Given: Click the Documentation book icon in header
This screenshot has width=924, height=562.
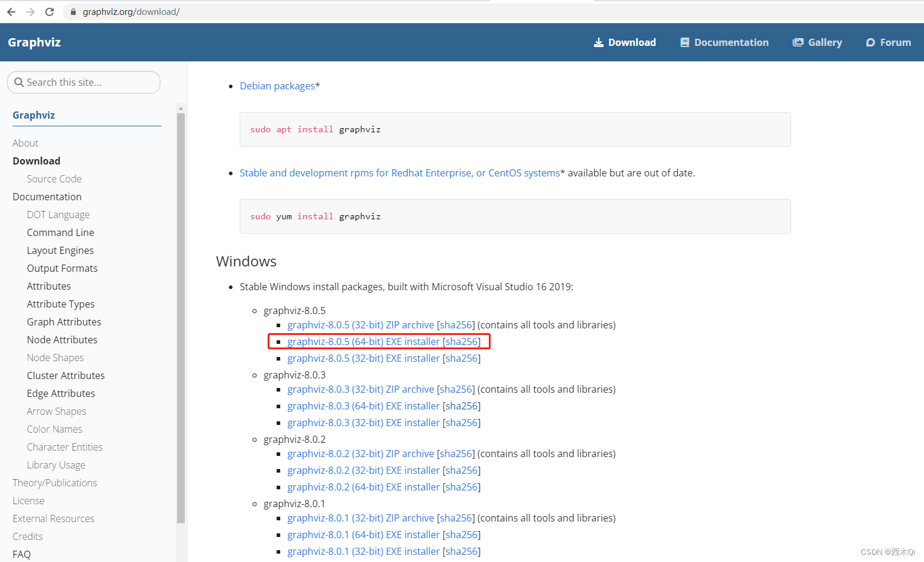Looking at the screenshot, I should (x=685, y=42).
